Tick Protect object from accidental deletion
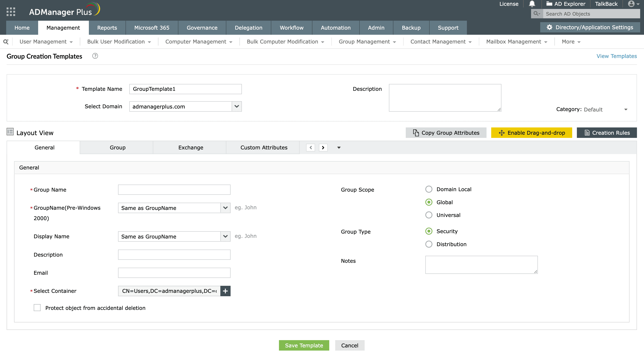 coord(37,308)
